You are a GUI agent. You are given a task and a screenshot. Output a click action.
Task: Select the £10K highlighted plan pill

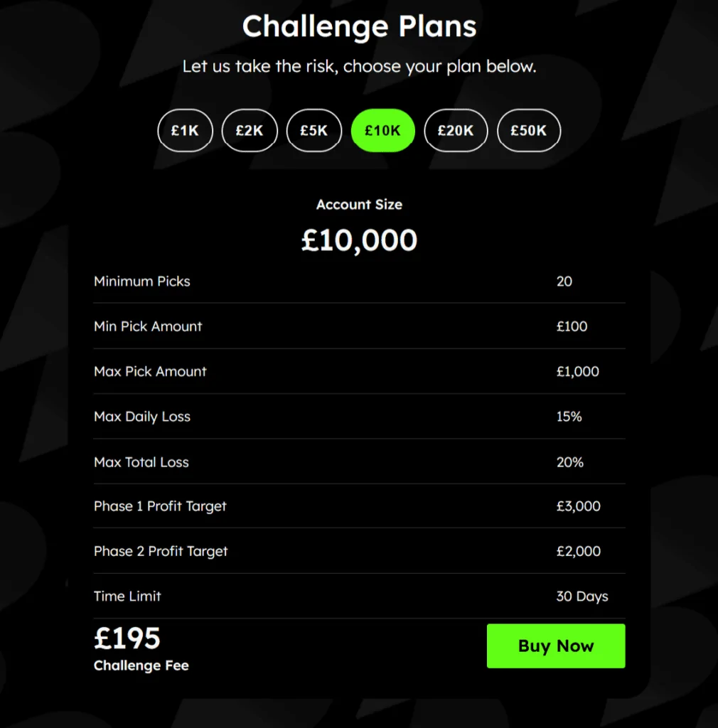(382, 130)
